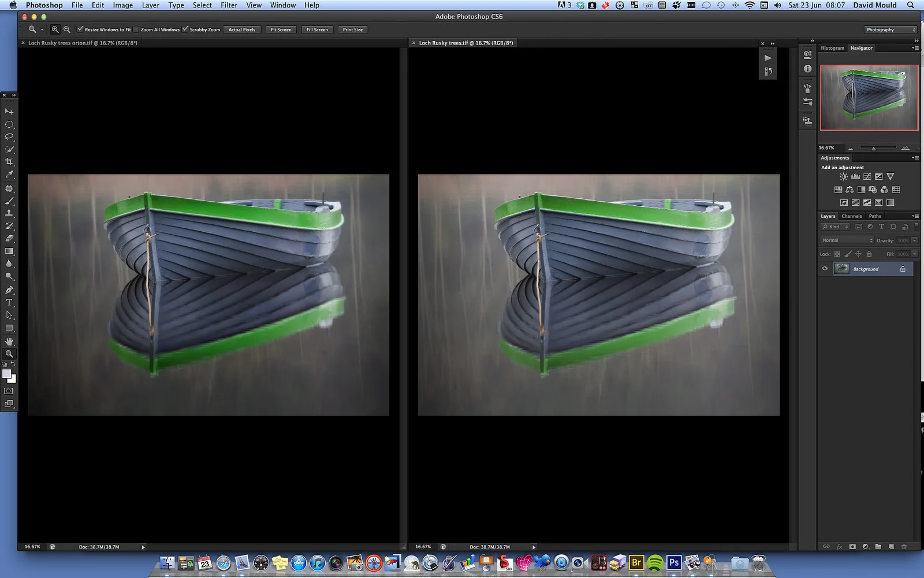Select the Lasso tool

click(9, 137)
